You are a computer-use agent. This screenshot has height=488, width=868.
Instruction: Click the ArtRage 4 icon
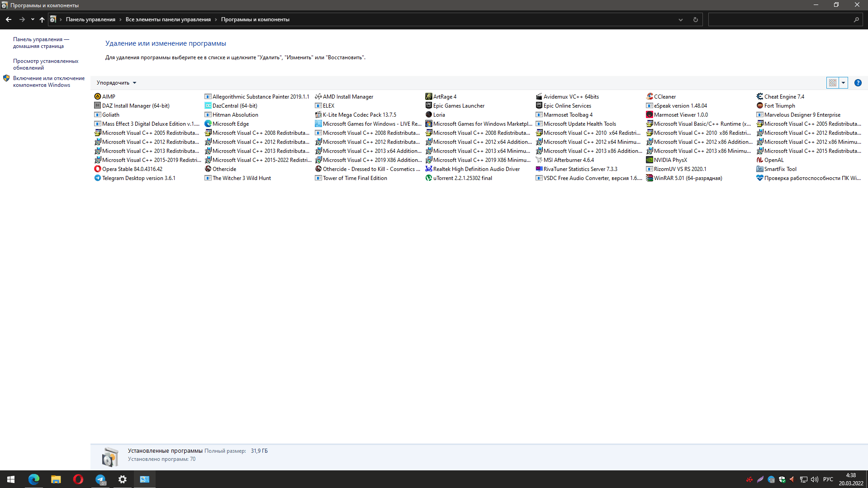428,96
